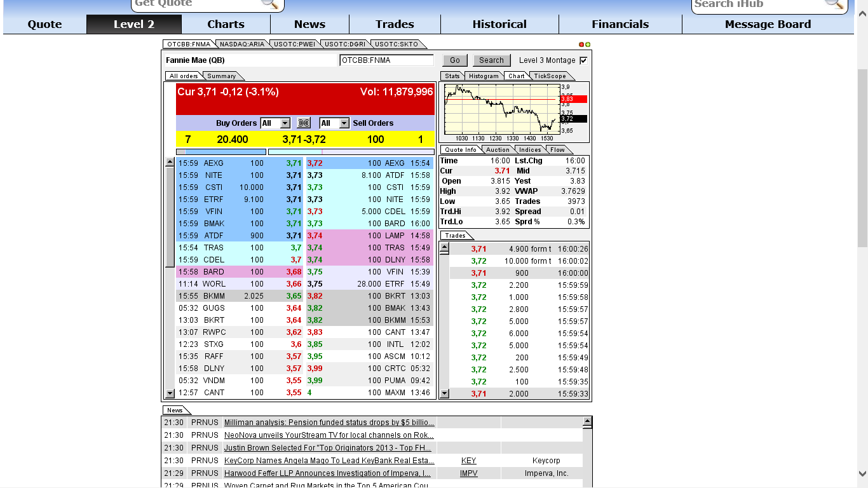The width and height of the screenshot is (868, 488).
Task: Select the Chart tab
Action: (x=517, y=76)
